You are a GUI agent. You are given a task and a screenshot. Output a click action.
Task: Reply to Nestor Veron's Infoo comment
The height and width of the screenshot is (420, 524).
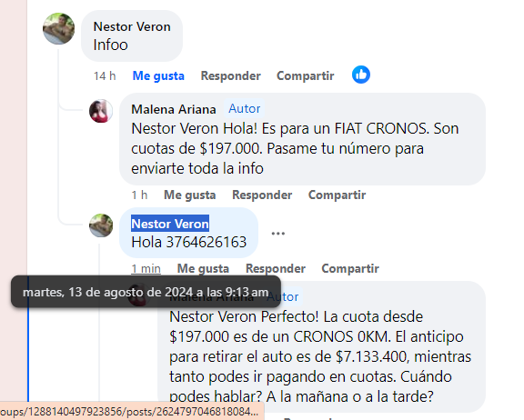pyautogui.click(x=230, y=75)
